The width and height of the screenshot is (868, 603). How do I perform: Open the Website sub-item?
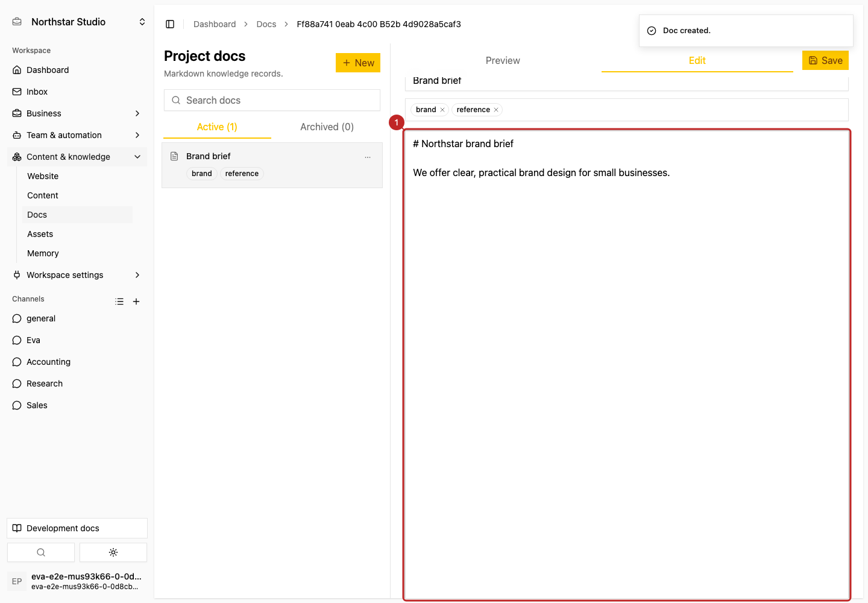tap(77, 176)
